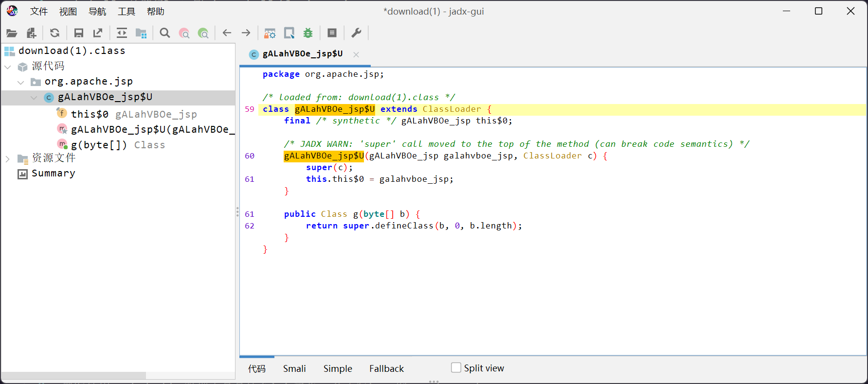The width and height of the screenshot is (868, 384).
Task: Open Comment search green icon
Action: point(203,33)
